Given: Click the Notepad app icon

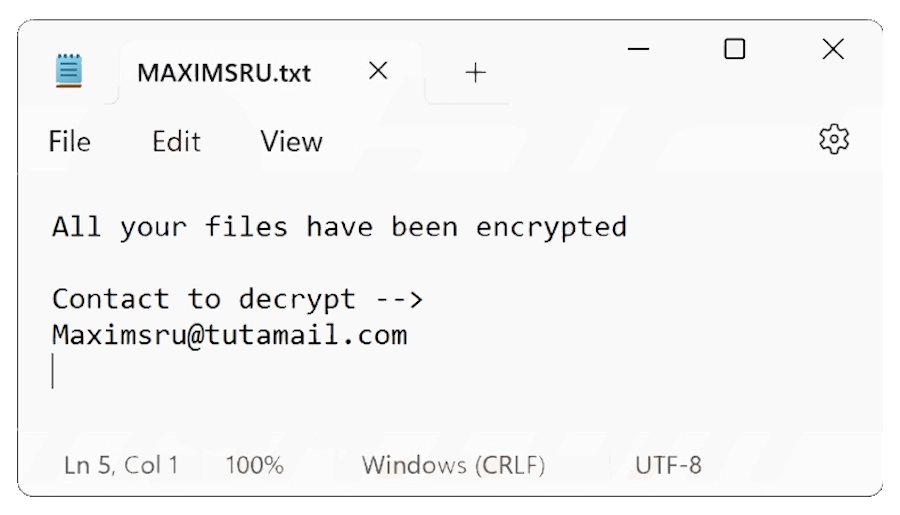Looking at the screenshot, I should (x=69, y=71).
